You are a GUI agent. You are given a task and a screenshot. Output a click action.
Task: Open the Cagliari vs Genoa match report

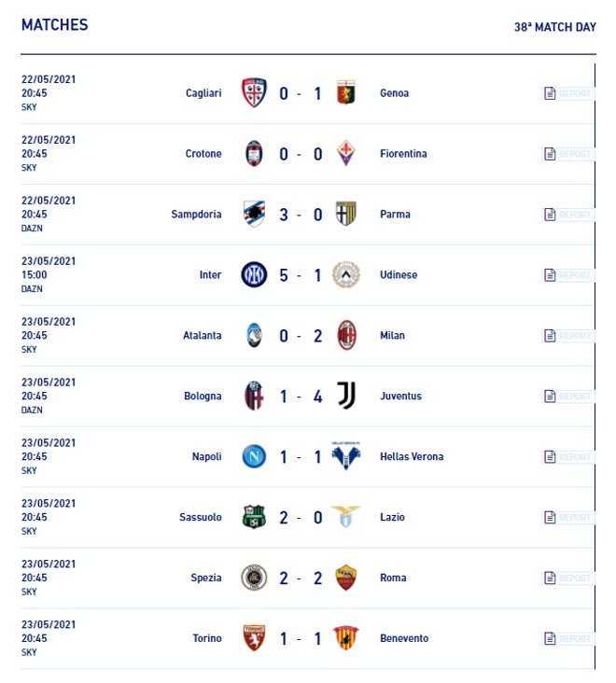point(568,93)
